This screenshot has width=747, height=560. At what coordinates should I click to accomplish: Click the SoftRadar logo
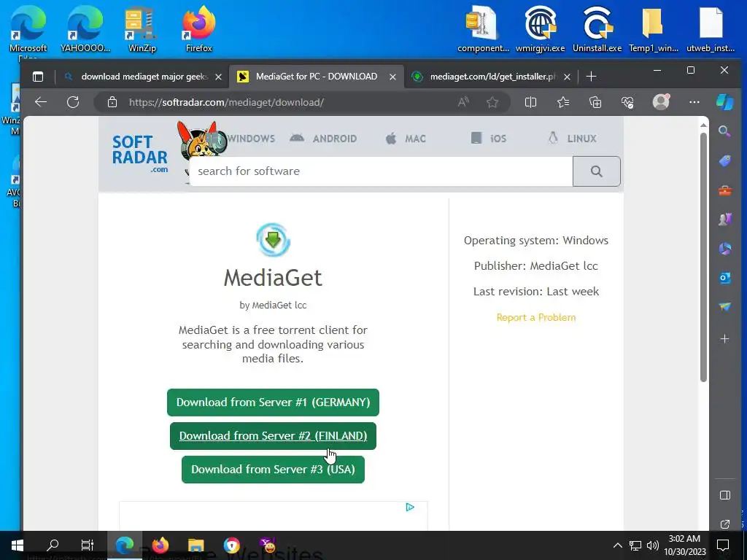tap(140, 153)
